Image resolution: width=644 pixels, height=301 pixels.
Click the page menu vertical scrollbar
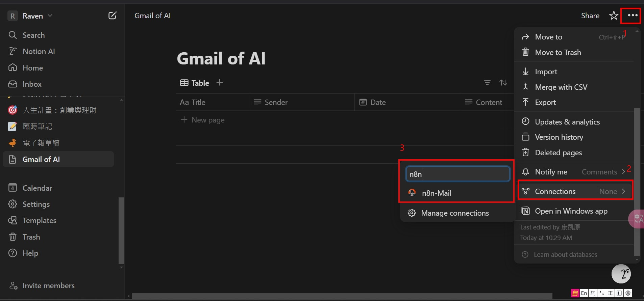[x=637, y=182]
